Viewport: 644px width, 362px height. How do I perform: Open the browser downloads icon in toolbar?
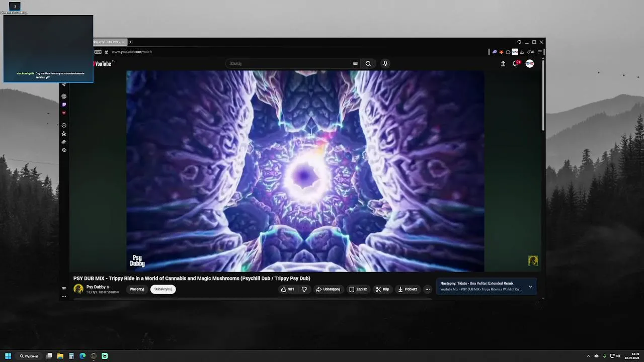tap(522, 52)
